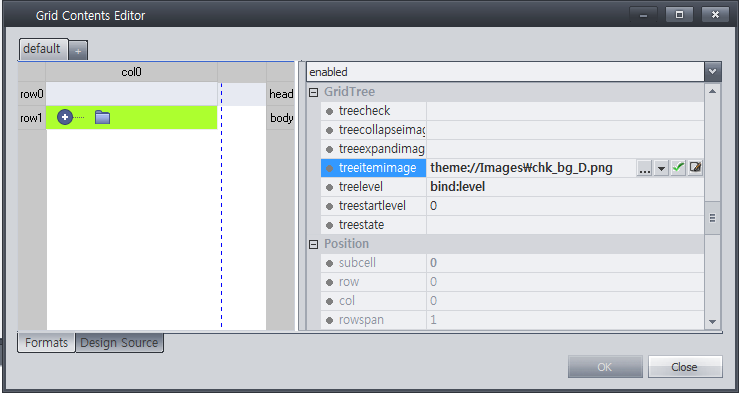This screenshot has width=739, height=393.
Task: Select the treestartlevel property
Action: click(x=372, y=205)
